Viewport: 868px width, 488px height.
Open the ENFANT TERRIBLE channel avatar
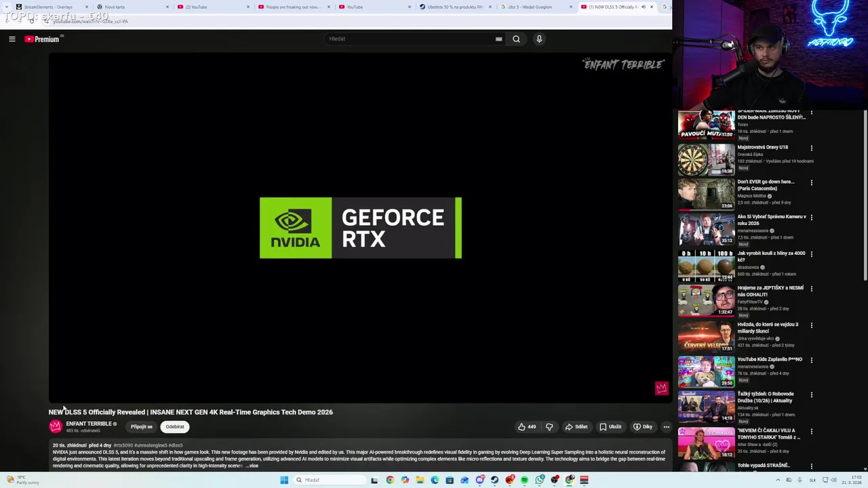(x=56, y=426)
